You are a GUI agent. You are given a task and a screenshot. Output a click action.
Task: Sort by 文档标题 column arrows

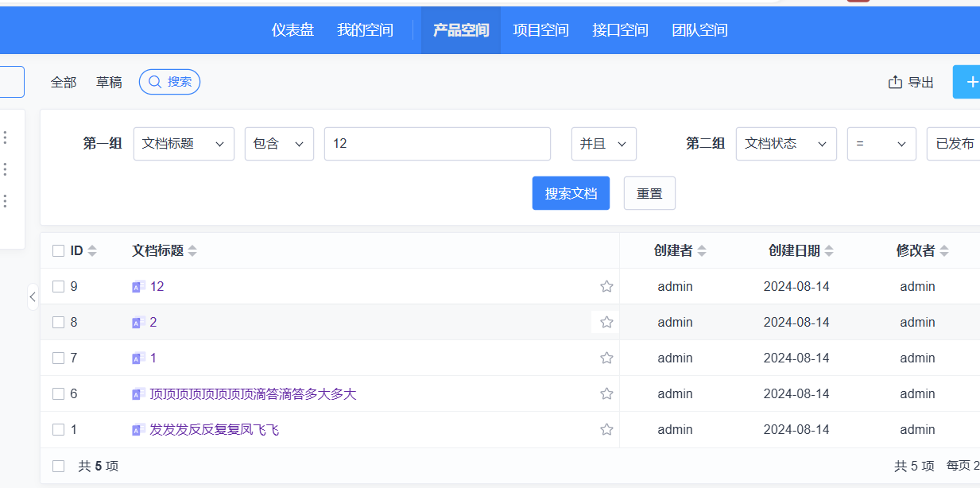[192, 251]
